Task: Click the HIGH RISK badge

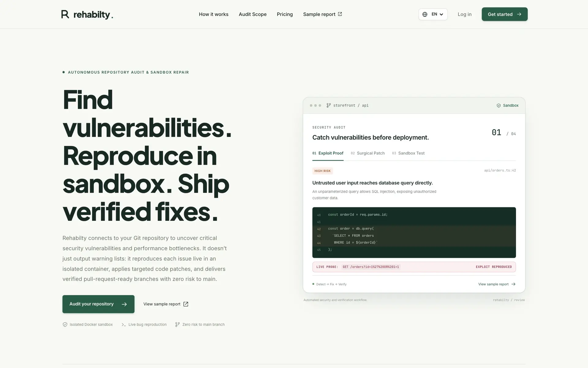Action: pos(322,171)
